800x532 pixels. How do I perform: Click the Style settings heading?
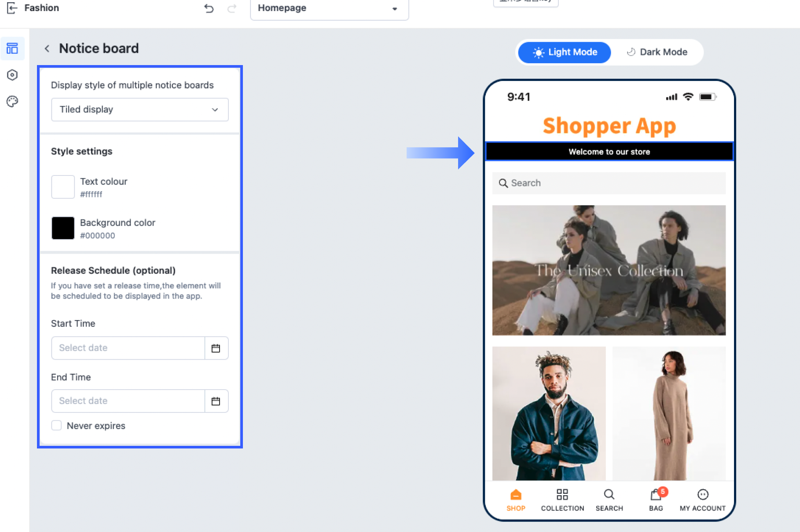click(x=82, y=151)
